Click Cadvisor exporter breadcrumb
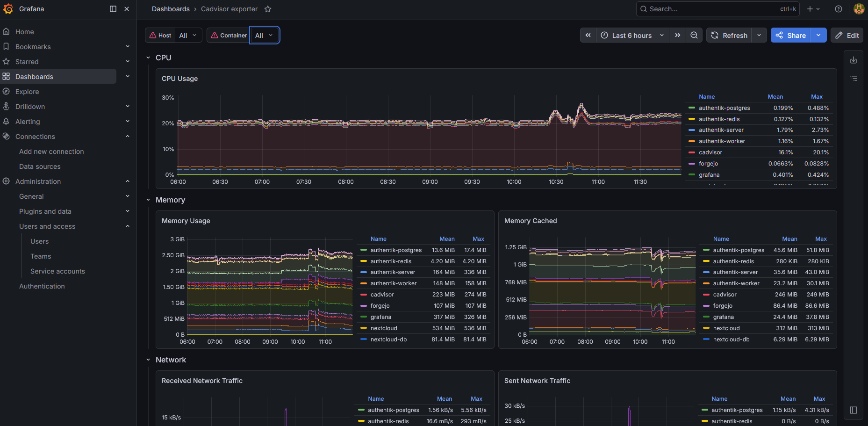This screenshot has height=426, width=868. tap(229, 9)
